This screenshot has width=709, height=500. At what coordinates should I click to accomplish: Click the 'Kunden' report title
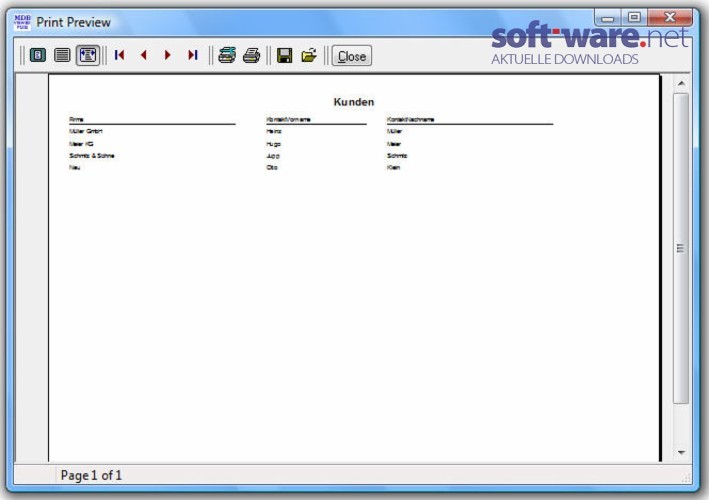point(354,102)
